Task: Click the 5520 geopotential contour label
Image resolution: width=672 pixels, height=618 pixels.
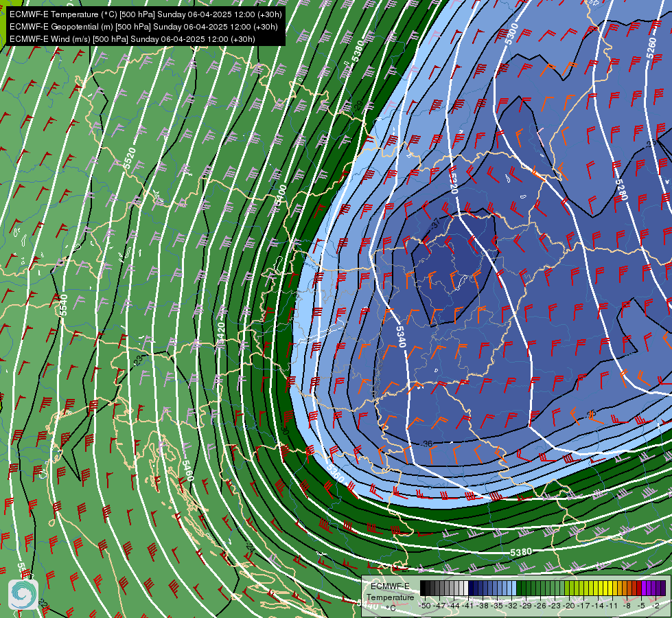Action: coord(130,158)
